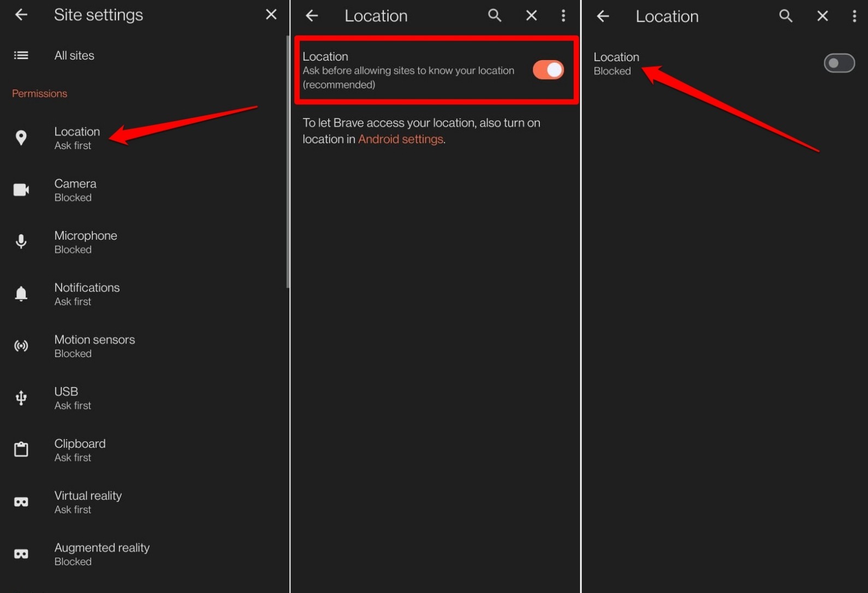Close the blocked Location screen

pos(822,16)
